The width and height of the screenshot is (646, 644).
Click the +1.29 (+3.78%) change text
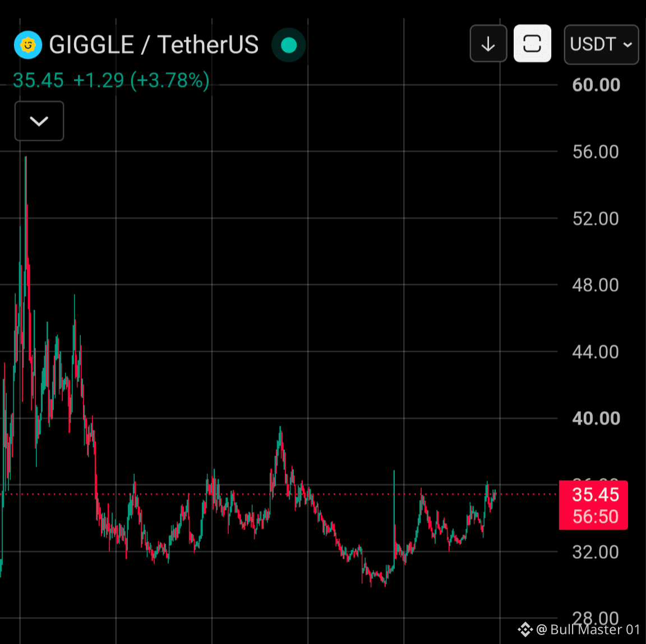click(x=141, y=80)
